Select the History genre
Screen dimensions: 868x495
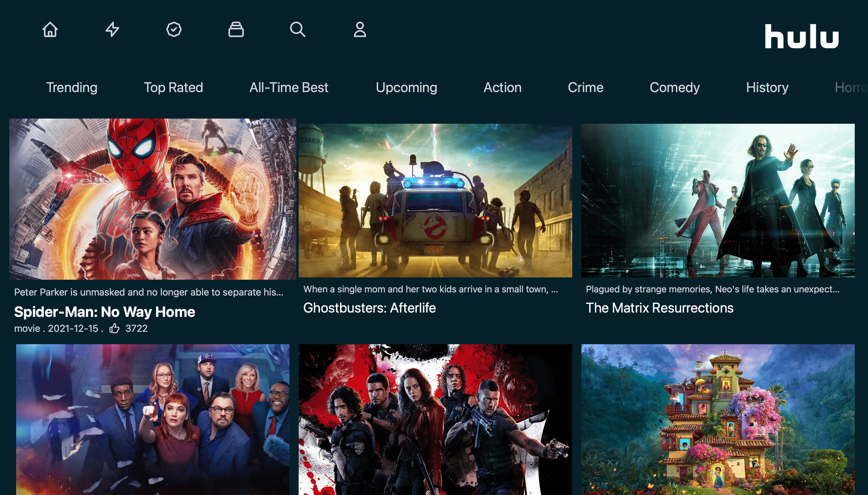coord(767,87)
